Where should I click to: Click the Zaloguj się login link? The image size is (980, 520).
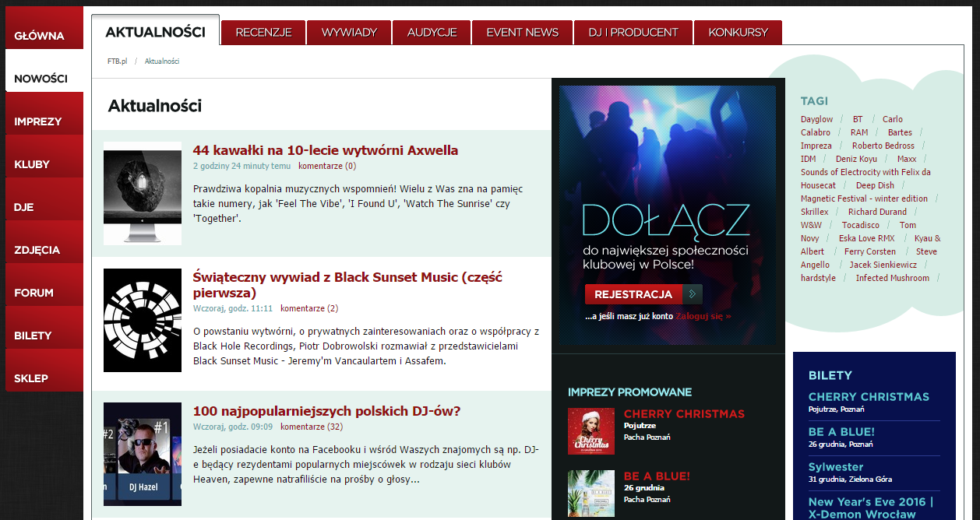click(x=703, y=317)
